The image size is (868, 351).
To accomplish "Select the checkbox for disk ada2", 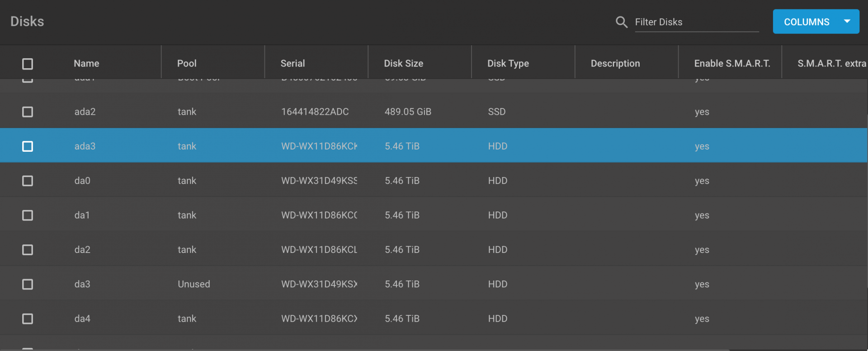I will point(28,112).
